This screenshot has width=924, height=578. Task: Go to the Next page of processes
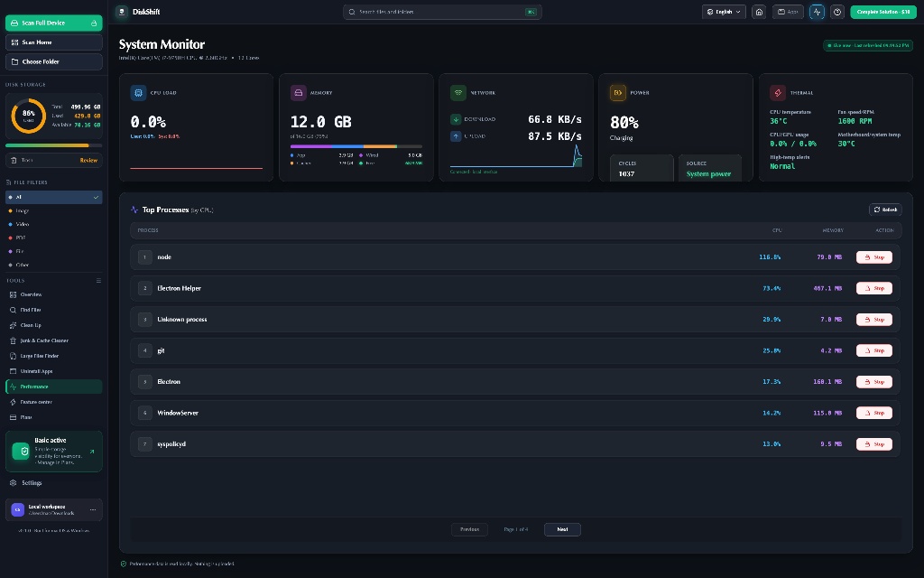[562, 529]
